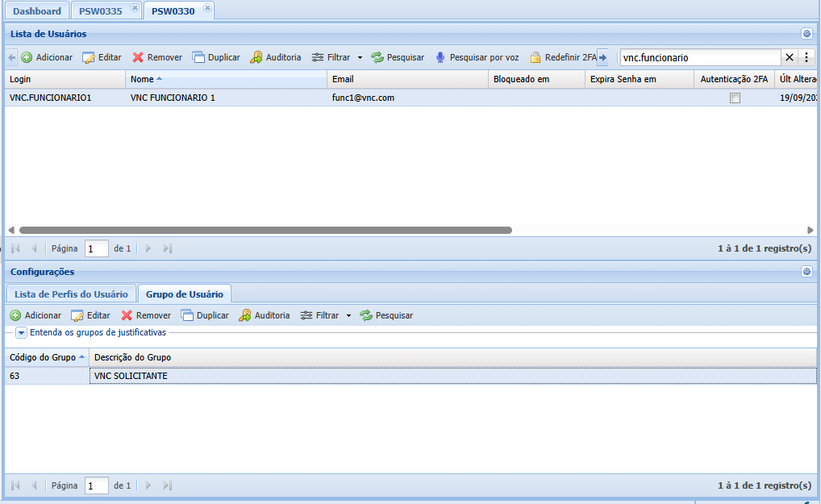Image resolution: width=821 pixels, height=504 pixels.
Task: Click the users grid scroll-right arrow
Action: pyautogui.click(x=811, y=231)
